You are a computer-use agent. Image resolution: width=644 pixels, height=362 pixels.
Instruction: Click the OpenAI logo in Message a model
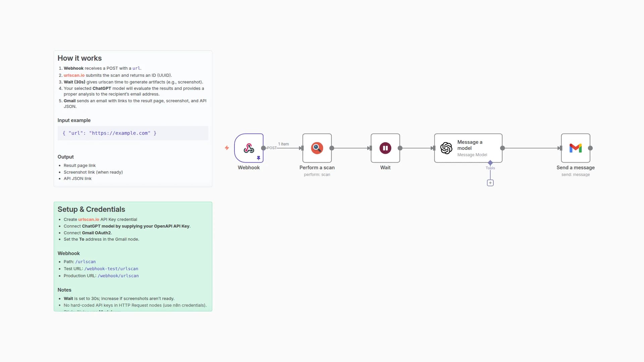446,148
